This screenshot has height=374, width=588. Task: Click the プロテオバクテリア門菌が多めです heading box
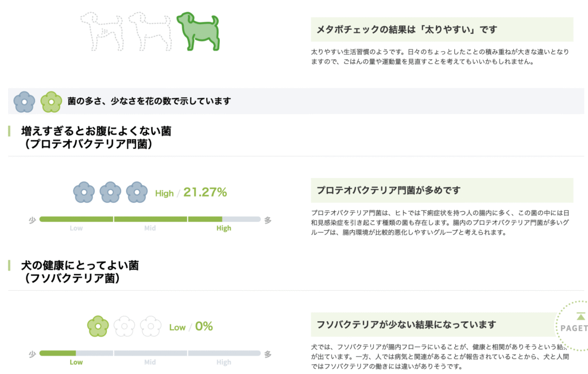pos(442,190)
